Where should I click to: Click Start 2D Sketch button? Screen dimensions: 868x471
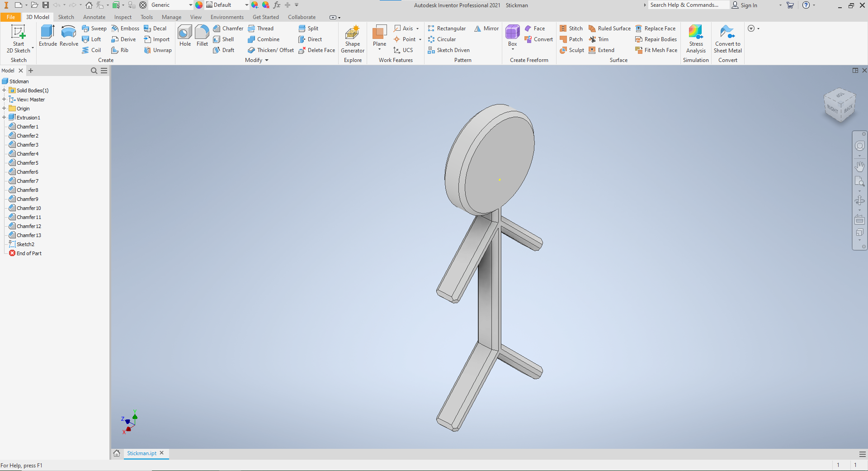click(x=18, y=38)
